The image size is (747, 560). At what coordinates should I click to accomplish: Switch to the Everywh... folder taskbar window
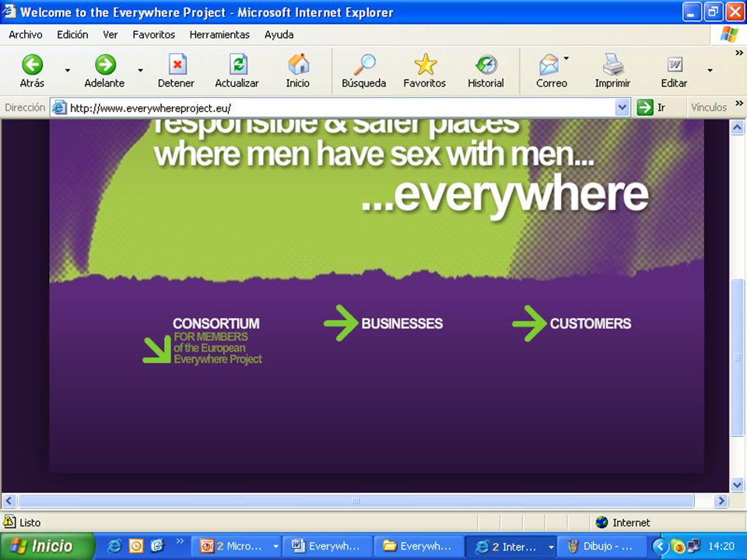coord(419,546)
